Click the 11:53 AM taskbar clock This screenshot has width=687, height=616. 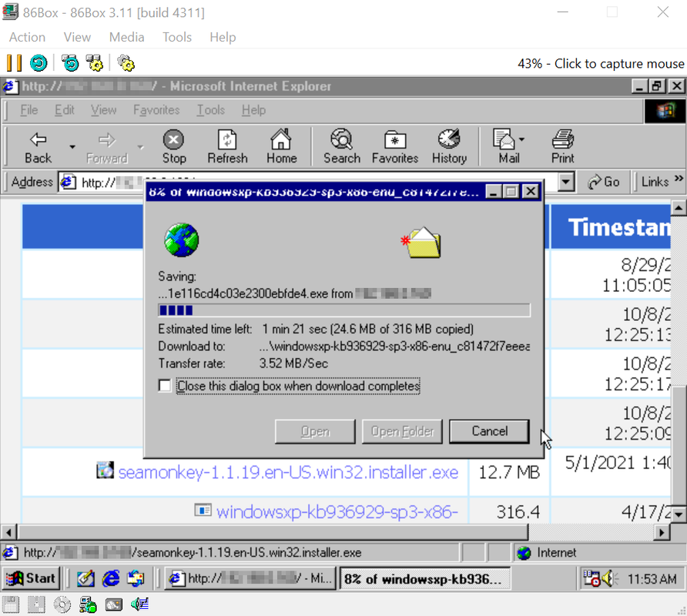652,579
